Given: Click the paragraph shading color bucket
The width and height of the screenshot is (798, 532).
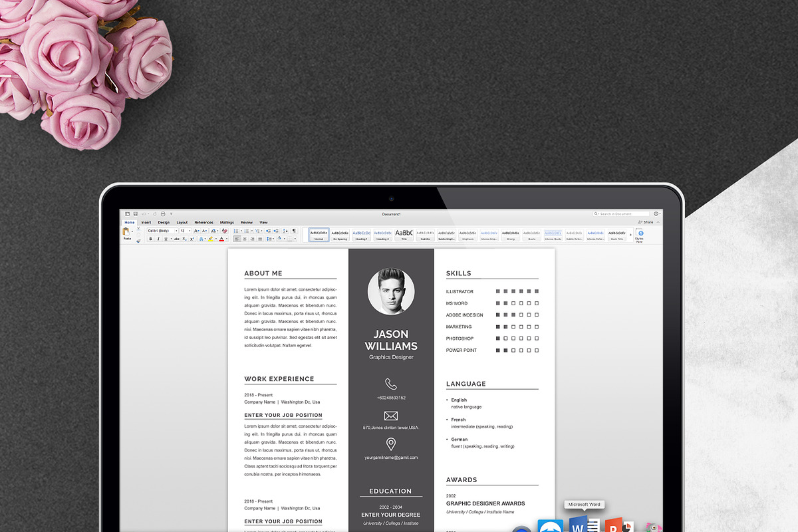Looking at the screenshot, I should tap(279, 239).
